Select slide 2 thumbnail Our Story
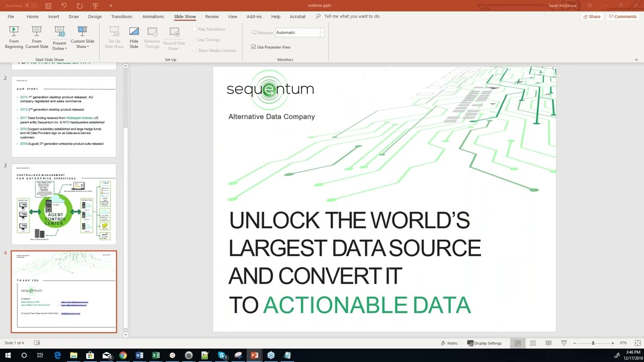This screenshot has width=644, height=362. (64, 117)
